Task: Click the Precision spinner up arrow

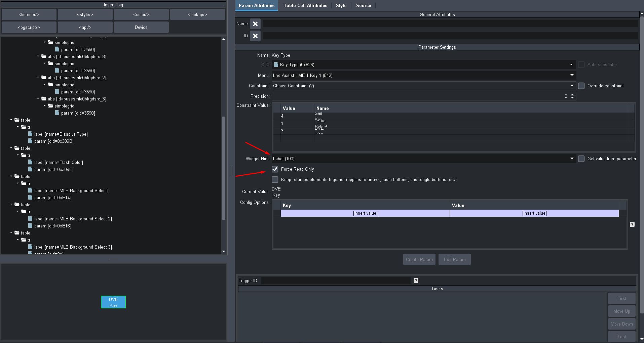Action: [x=572, y=94]
